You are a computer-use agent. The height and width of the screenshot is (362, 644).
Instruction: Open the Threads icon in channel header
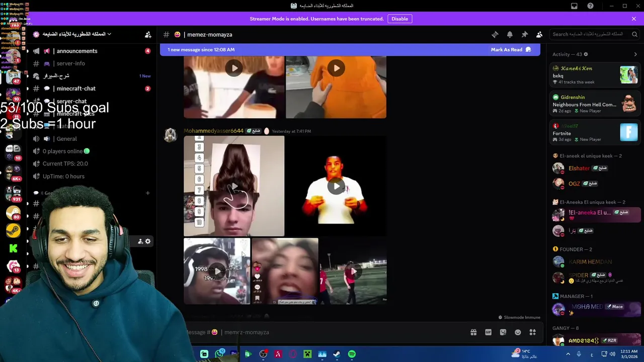click(x=495, y=34)
